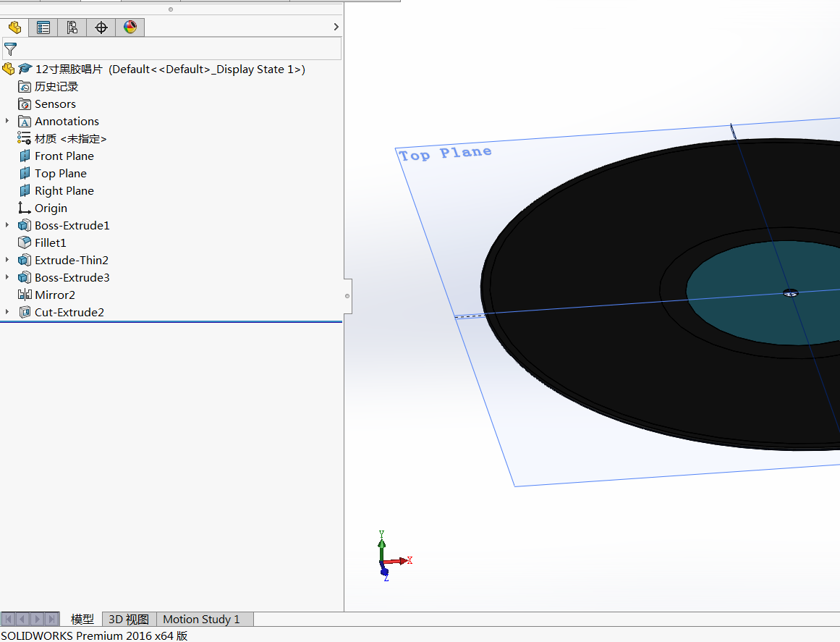This screenshot has height=642, width=840.
Task: Expand the Extrude-Thin2 feature
Action: [7, 261]
